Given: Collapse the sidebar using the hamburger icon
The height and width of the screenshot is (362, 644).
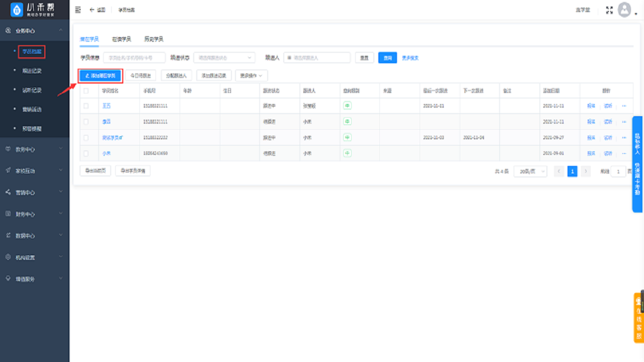Looking at the screenshot, I should [78, 9].
